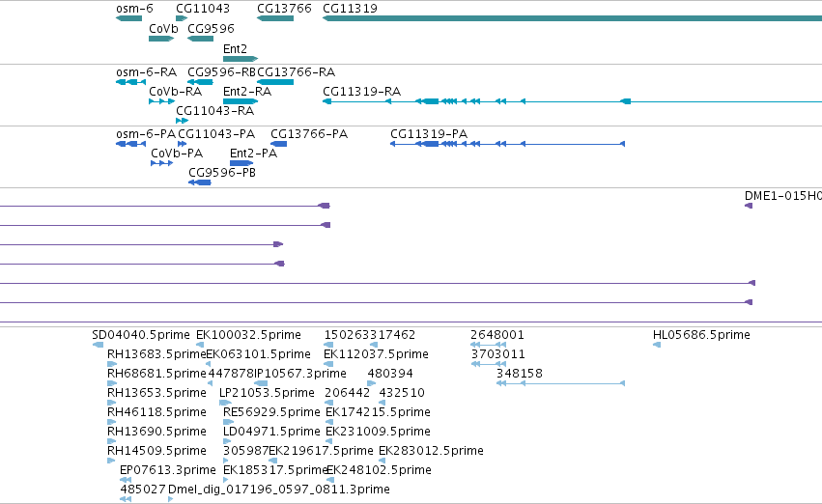The width and height of the screenshot is (822, 504).
Task: Click the CG13766 gene label
Action: pyautogui.click(x=284, y=9)
